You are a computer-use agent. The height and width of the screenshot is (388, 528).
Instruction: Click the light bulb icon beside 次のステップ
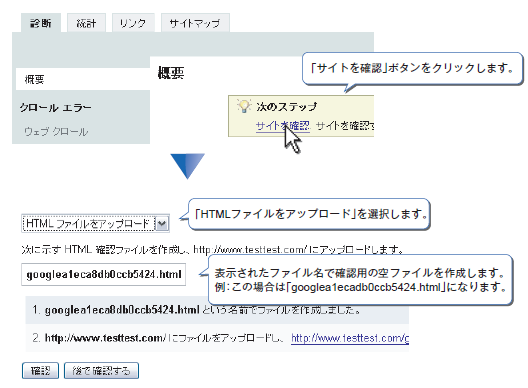(244, 106)
